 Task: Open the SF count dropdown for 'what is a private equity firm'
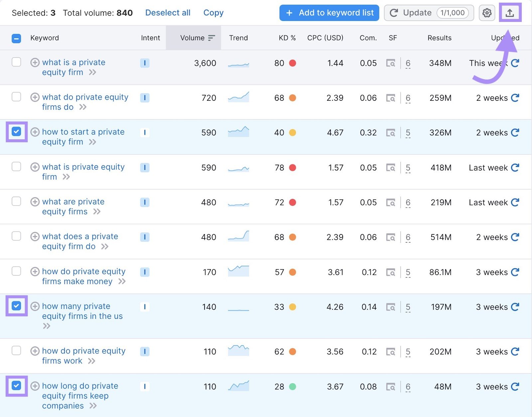[x=408, y=63]
